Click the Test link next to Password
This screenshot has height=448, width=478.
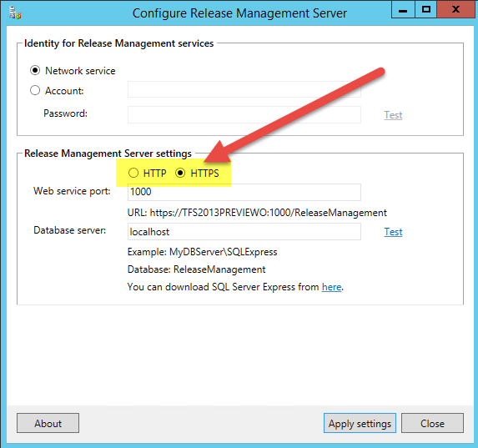[393, 115]
